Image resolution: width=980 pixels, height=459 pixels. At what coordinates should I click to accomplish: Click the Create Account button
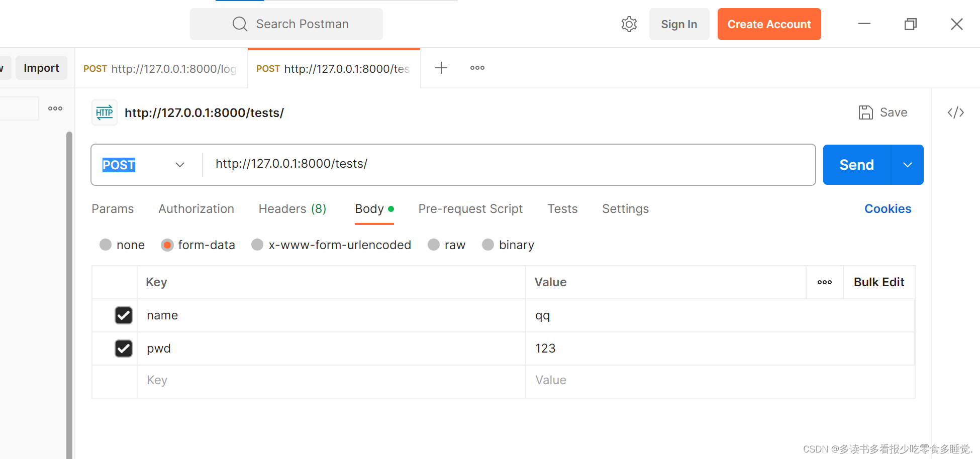point(769,24)
